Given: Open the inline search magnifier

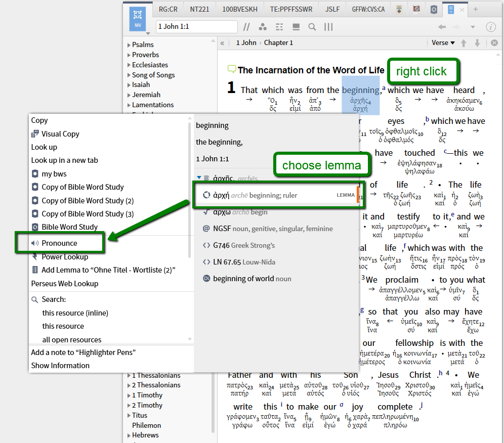Looking at the screenshot, I should point(312,27).
